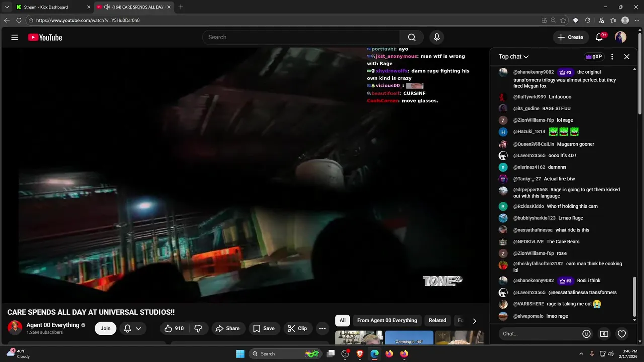The image size is (644, 362).
Task: Open Agent 00 Everything channel link
Action: (53, 325)
